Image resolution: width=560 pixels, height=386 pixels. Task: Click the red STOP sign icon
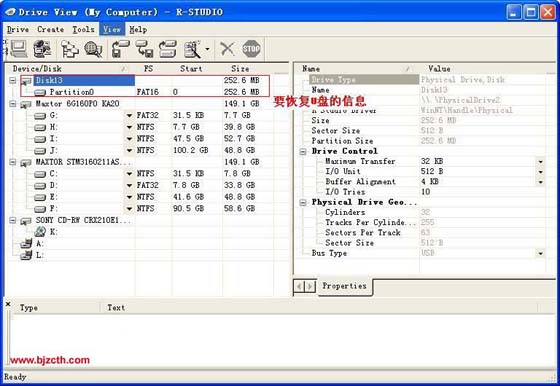pyautogui.click(x=251, y=49)
